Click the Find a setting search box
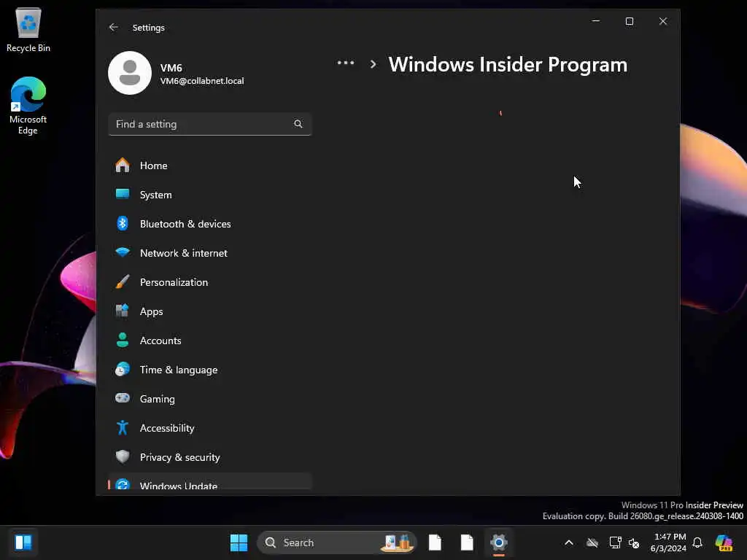 (209, 124)
